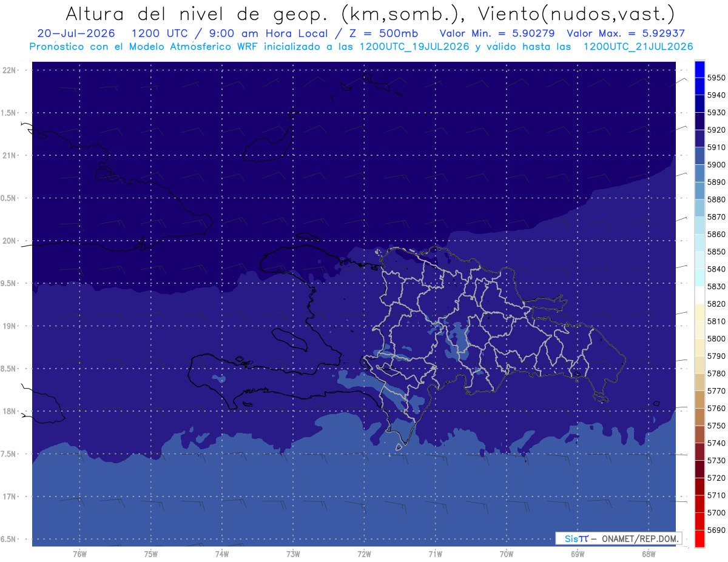The image size is (728, 562).
Task: Click the longitude label 76W
Action: click(79, 554)
